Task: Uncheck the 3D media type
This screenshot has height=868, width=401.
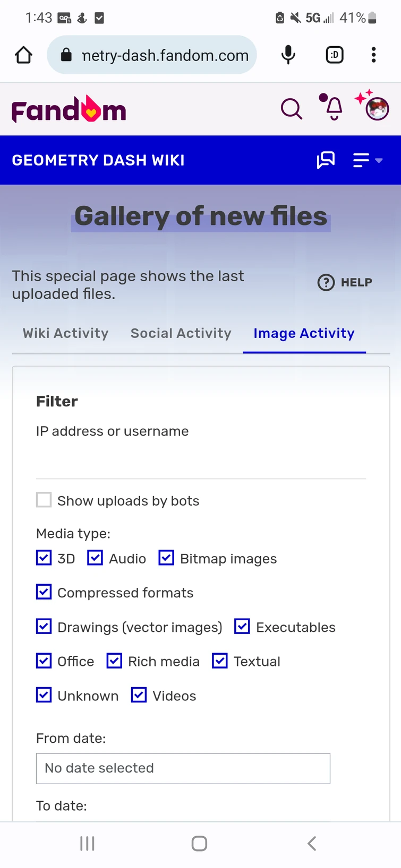Action: click(x=44, y=558)
